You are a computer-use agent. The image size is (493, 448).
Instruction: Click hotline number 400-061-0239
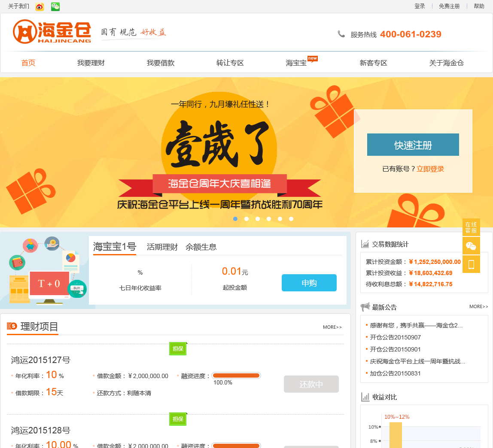tap(411, 34)
